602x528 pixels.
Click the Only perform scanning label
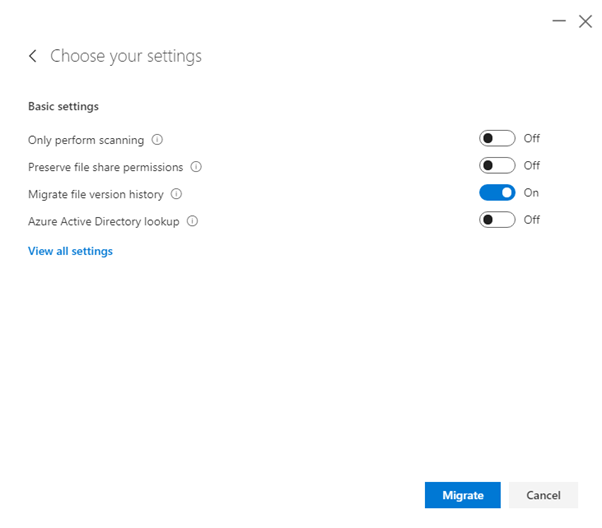coord(86,140)
